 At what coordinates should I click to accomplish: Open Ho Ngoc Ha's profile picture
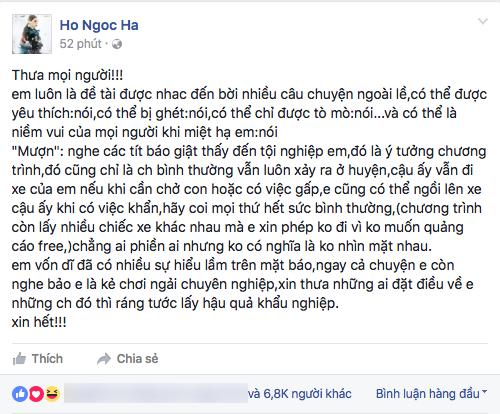coord(32,34)
